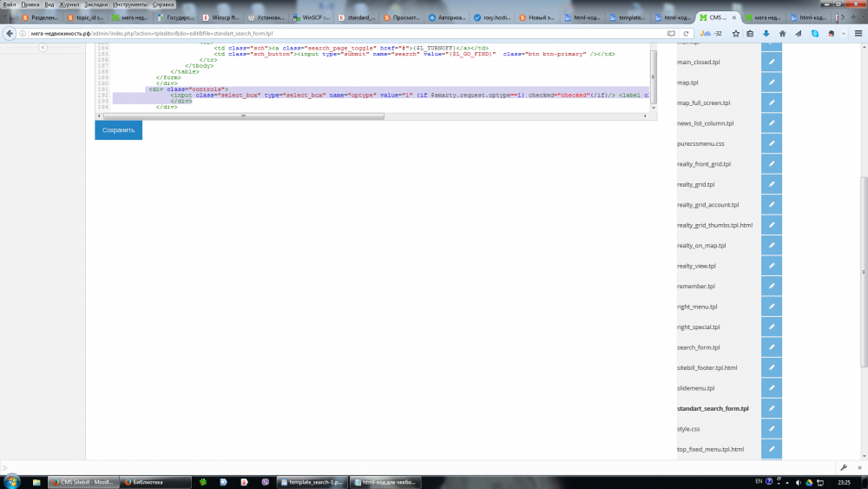
Task: Click pencil icon beside search_form.tpl
Action: tap(771, 347)
